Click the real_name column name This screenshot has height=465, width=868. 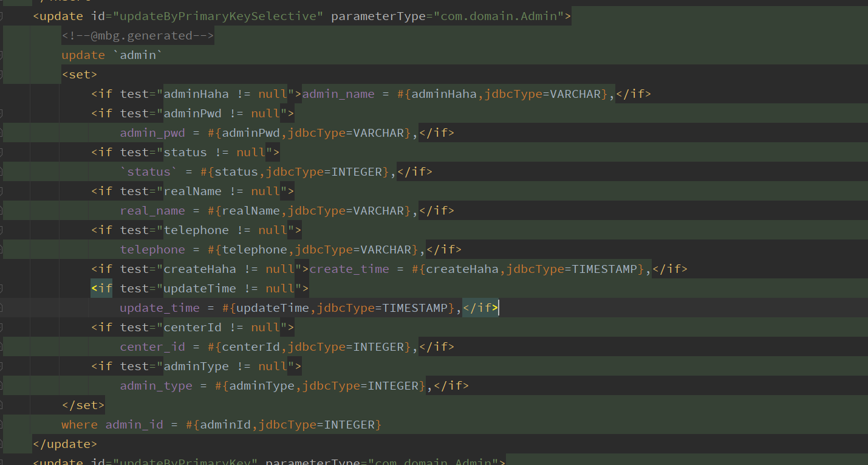point(152,210)
